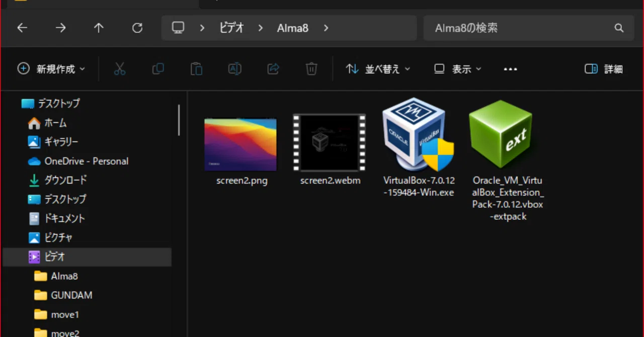The image size is (644, 337).
Task: Click the PC monitor icon in address bar
Action: pyautogui.click(x=178, y=28)
